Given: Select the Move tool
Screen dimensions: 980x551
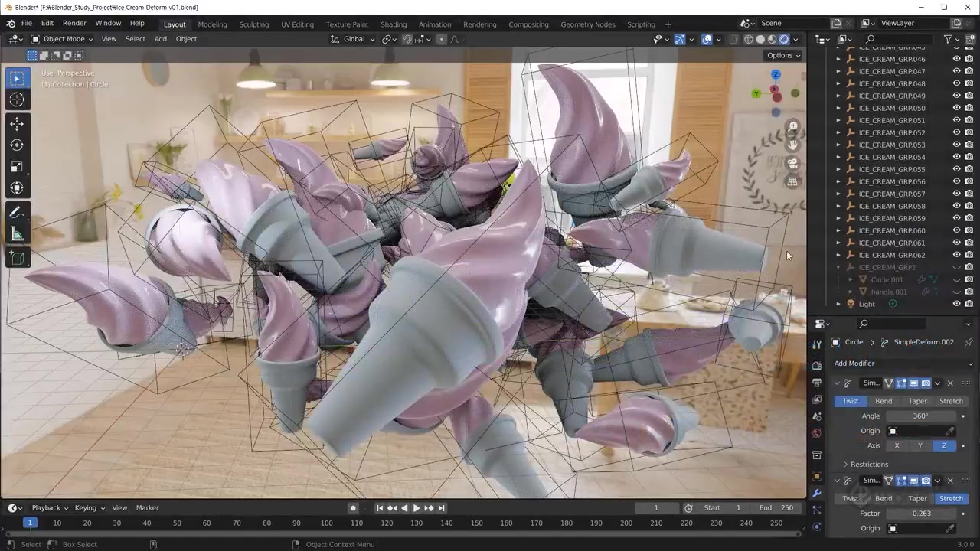Looking at the screenshot, I should pos(17,123).
